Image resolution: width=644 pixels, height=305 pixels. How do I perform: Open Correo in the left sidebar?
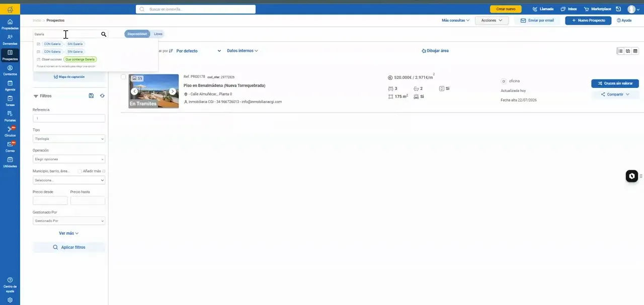point(10,147)
